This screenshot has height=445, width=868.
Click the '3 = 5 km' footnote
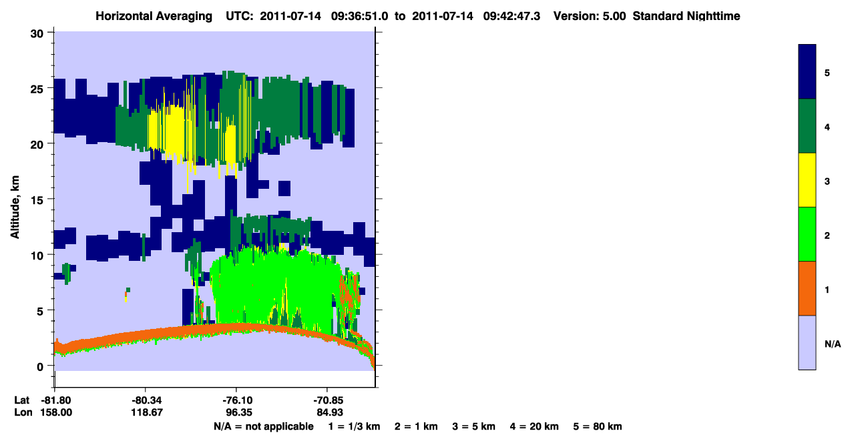click(x=473, y=426)
